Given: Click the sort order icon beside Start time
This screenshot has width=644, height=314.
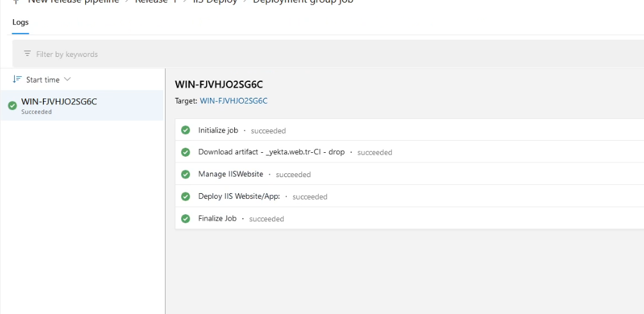Looking at the screenshot, I should coord(17,79).
